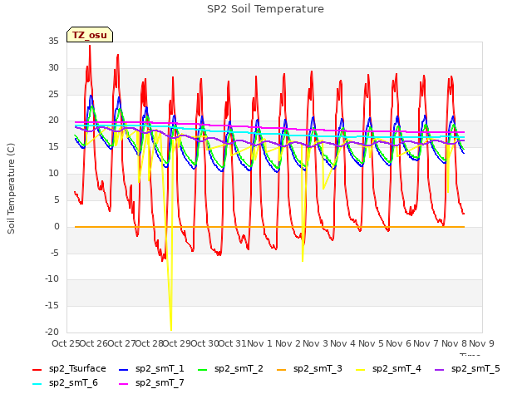Viewport: 532px width, 399px height.
Task: Click the -15 y-axis tick label
Action: (52, 306)
